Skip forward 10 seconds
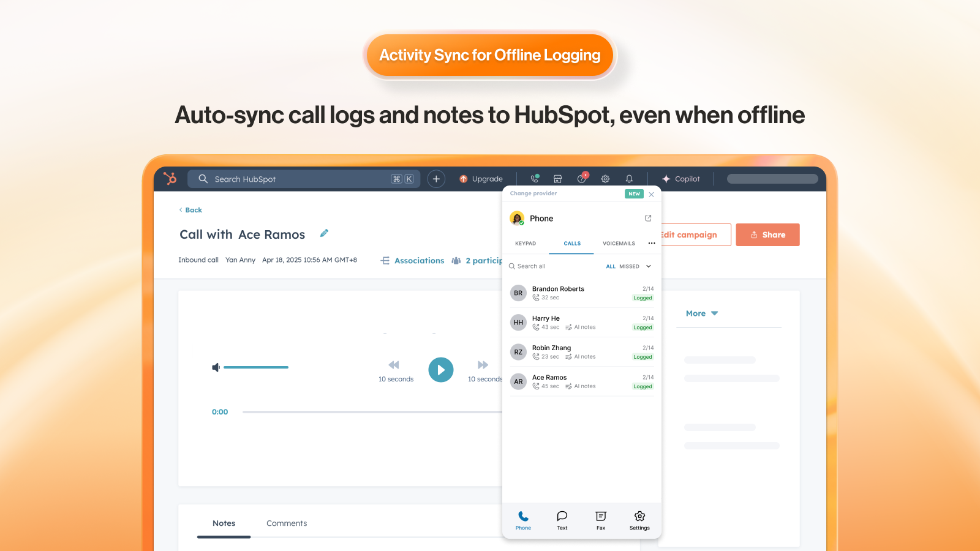 tap(484, 370)
